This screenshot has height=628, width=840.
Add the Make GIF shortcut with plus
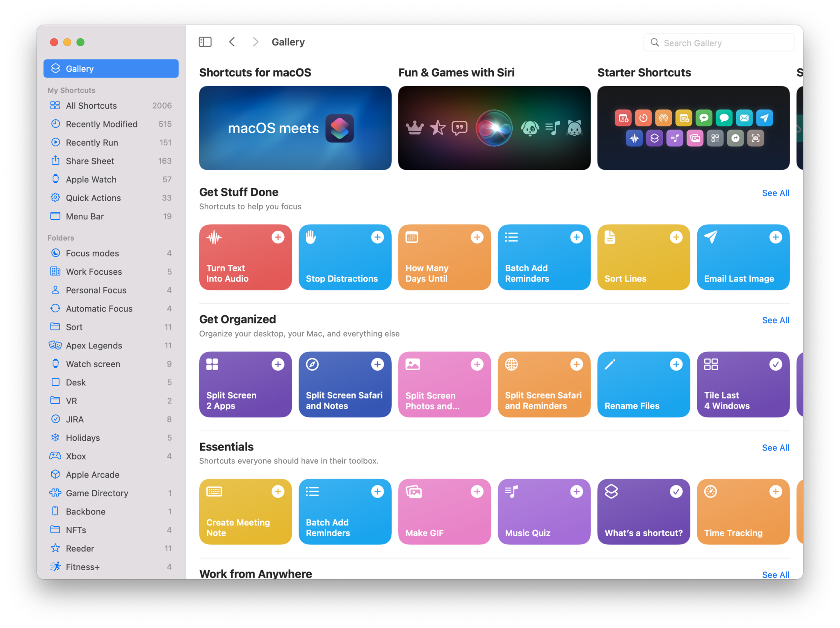(x=477, y=491)
